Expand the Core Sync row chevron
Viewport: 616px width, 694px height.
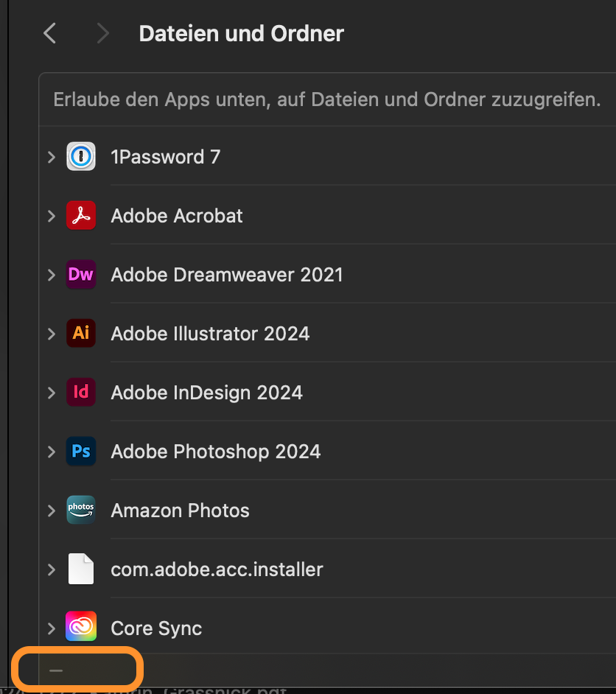[x=52, y=628]
